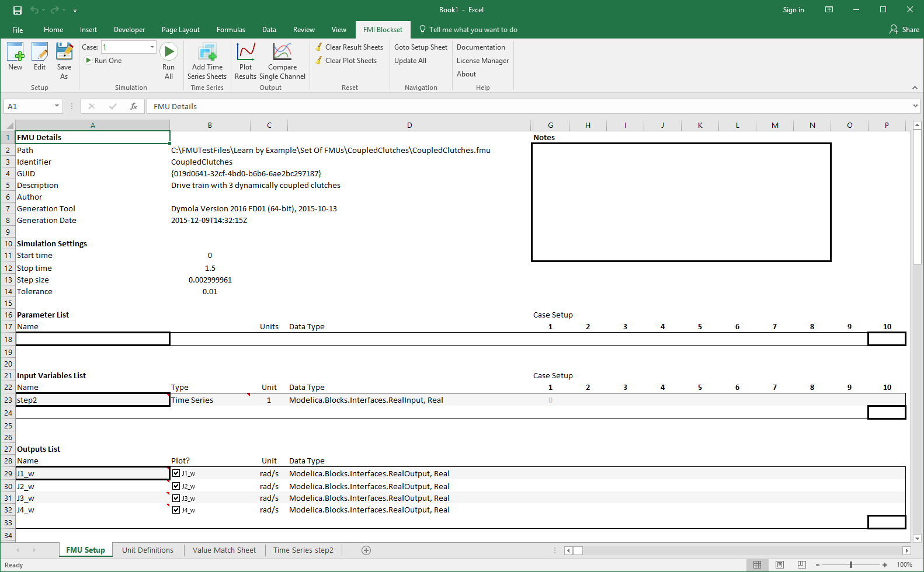Click the zoom in plus icon

(x=885, y=565)
